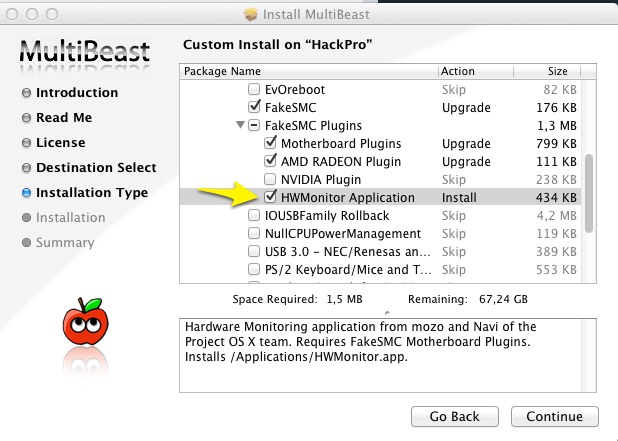
Task: Click the Continue button
Action: [555, 417]
